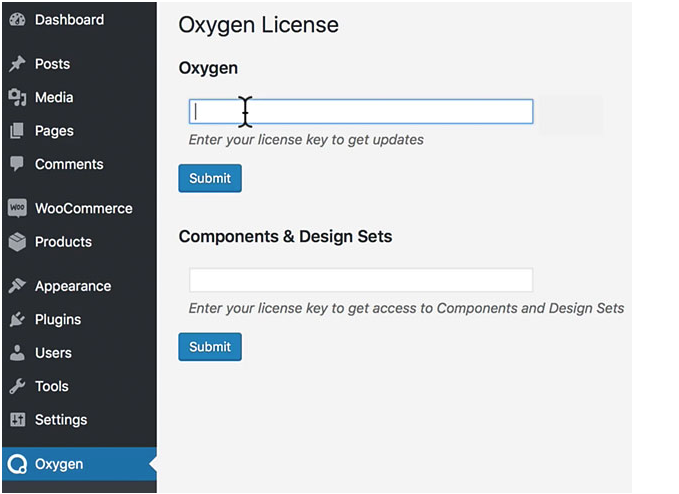The image size is (679, 494).
Task: Click the Tools wrench icon
Action: coord(17,386)
